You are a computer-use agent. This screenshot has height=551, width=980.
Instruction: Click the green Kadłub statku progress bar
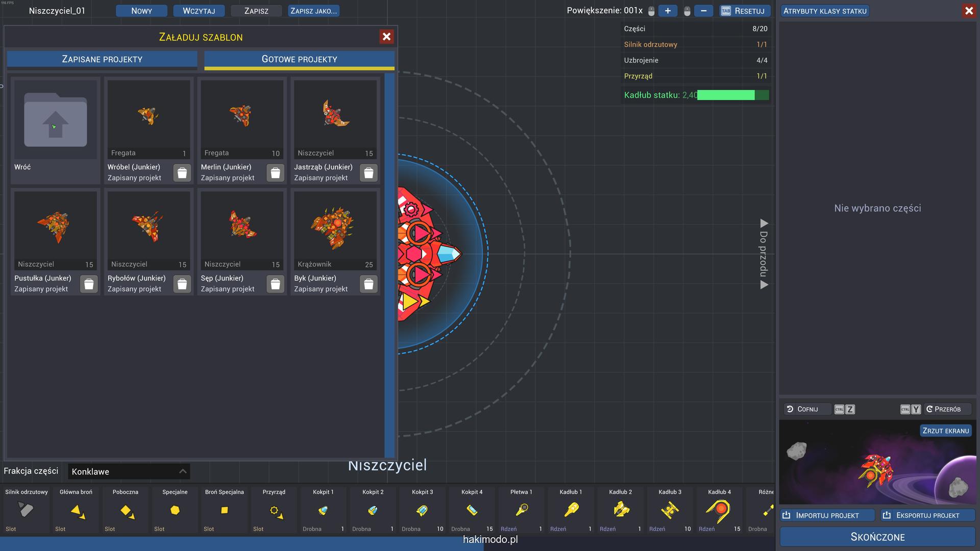point(732,95)
